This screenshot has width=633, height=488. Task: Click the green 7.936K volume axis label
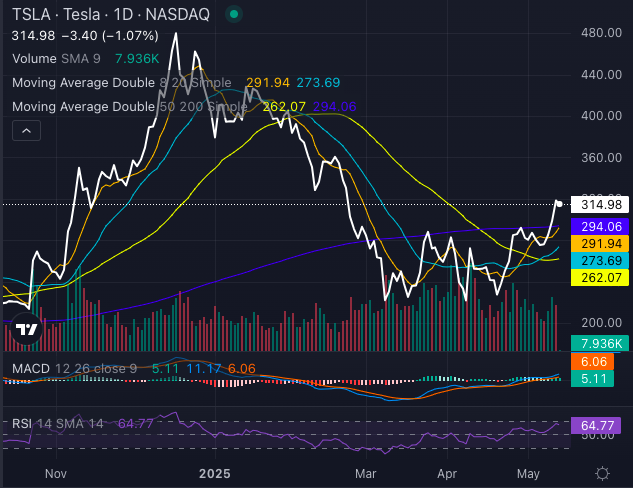[600, 343]
